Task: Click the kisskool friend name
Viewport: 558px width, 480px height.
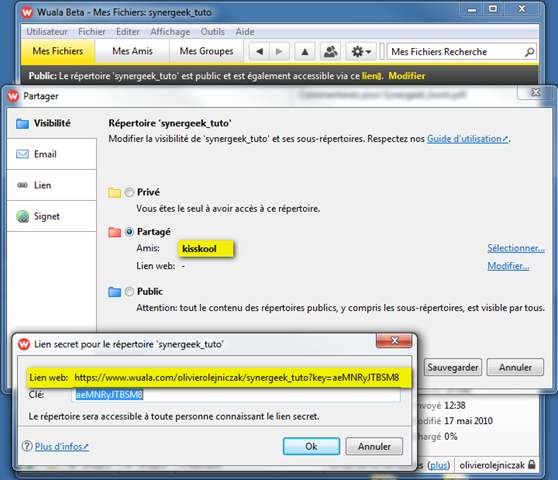Action: click(199, 248)
